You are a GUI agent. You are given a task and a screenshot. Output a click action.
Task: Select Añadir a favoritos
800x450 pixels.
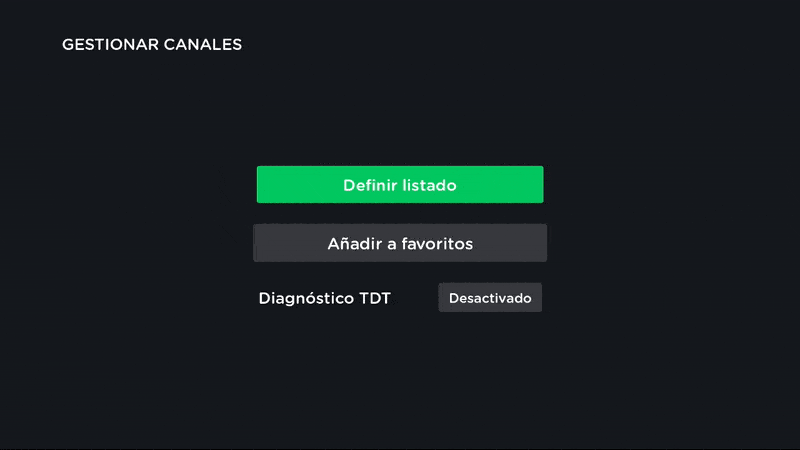(x=400, y=243)
